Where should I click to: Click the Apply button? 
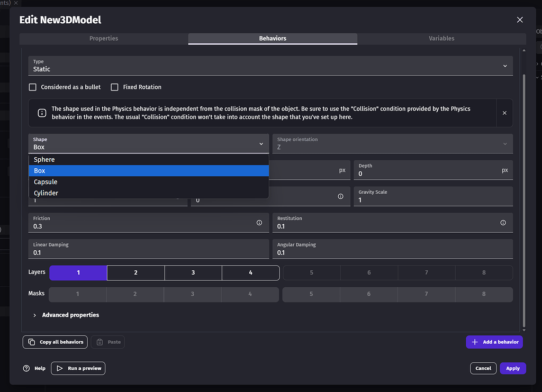[512, 368]
